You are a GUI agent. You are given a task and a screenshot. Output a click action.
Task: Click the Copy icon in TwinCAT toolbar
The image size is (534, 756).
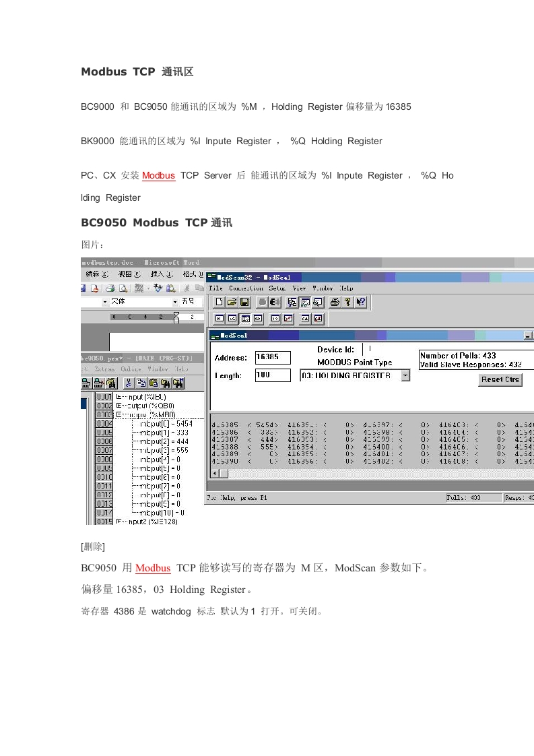tap(141, 383)
